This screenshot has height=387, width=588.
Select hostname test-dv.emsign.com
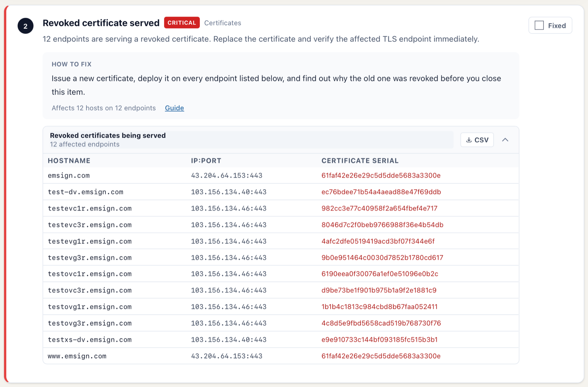86,192
